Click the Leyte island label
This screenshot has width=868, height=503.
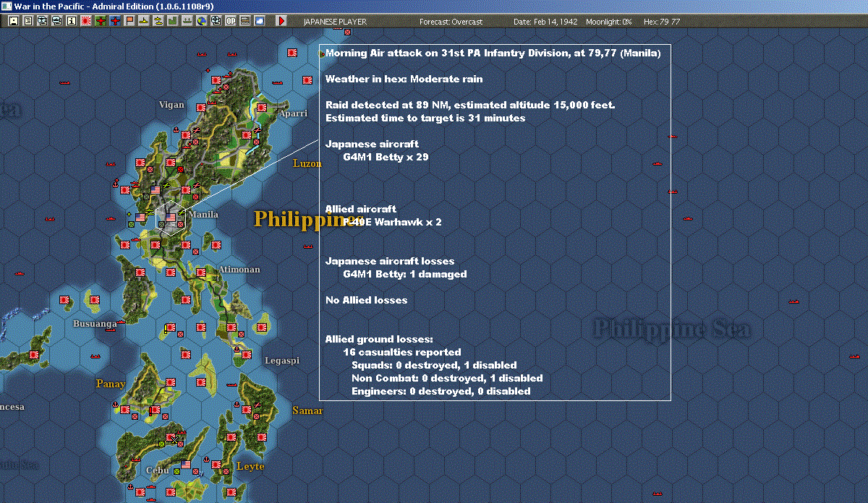click(x=250, y=466)
